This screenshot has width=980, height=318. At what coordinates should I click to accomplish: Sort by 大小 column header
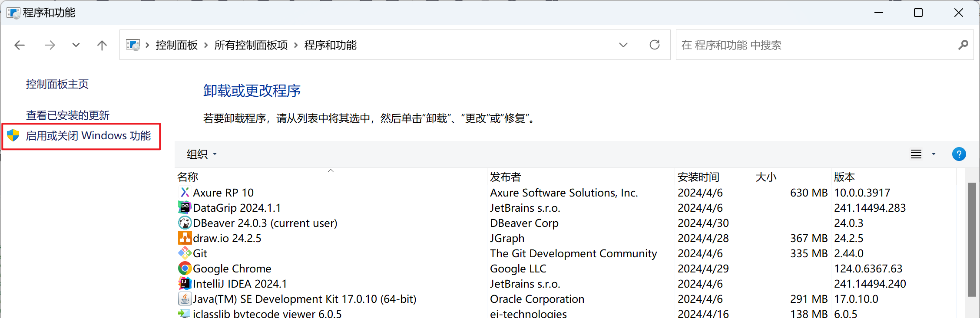tap(792, 177)
